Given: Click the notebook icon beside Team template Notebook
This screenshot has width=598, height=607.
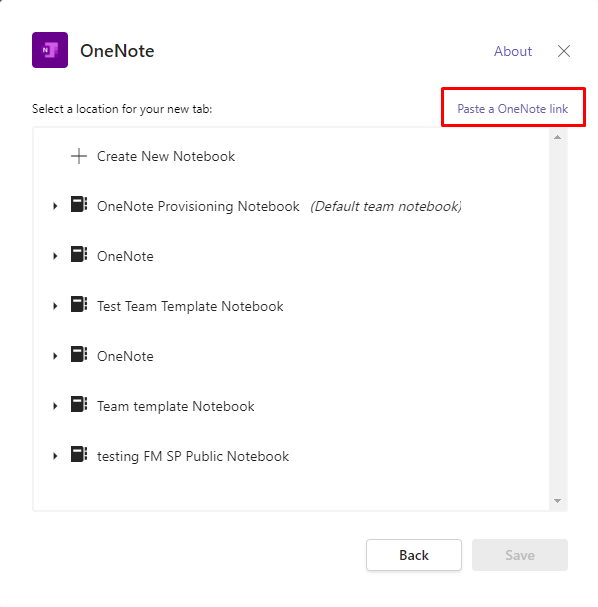Looking at the screenshot, I should tap(79, 404).
